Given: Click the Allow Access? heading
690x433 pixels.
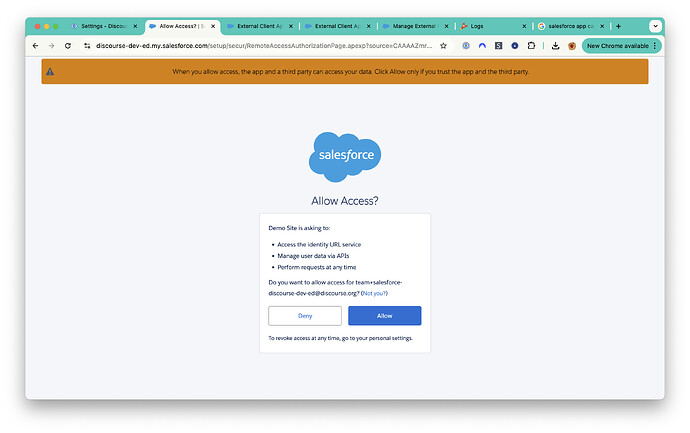Looking at the screenshot, I should point(345,201).
